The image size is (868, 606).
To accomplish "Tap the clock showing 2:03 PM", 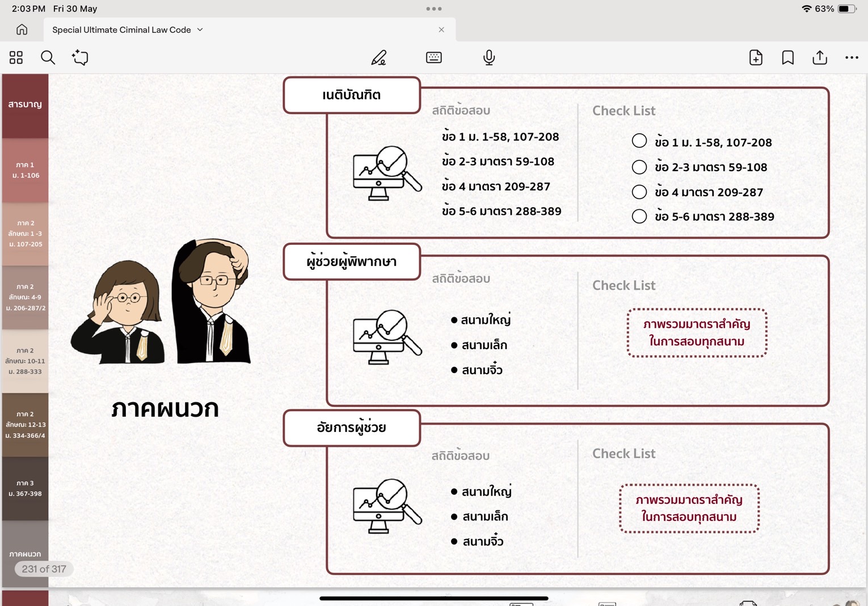I will tap(28, 9).
